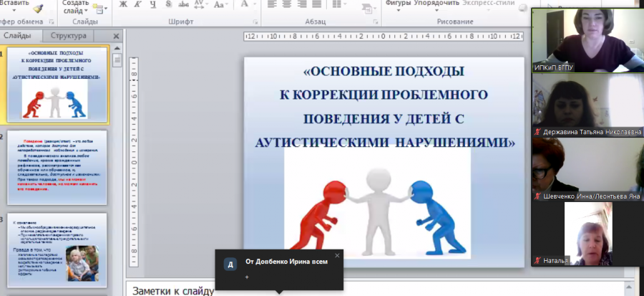
Task: Center-align text in paragraph group
Action: (287, 4)
